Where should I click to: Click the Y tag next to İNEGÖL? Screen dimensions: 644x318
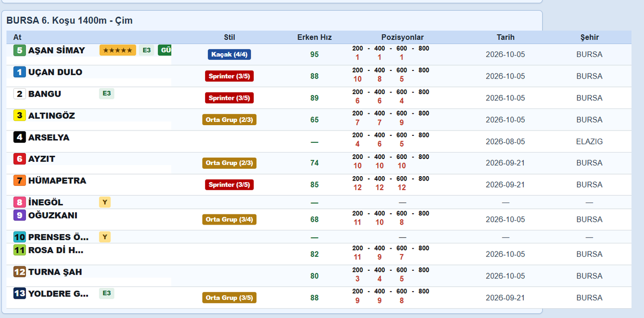pyautogui.click(x=105, y=202)
